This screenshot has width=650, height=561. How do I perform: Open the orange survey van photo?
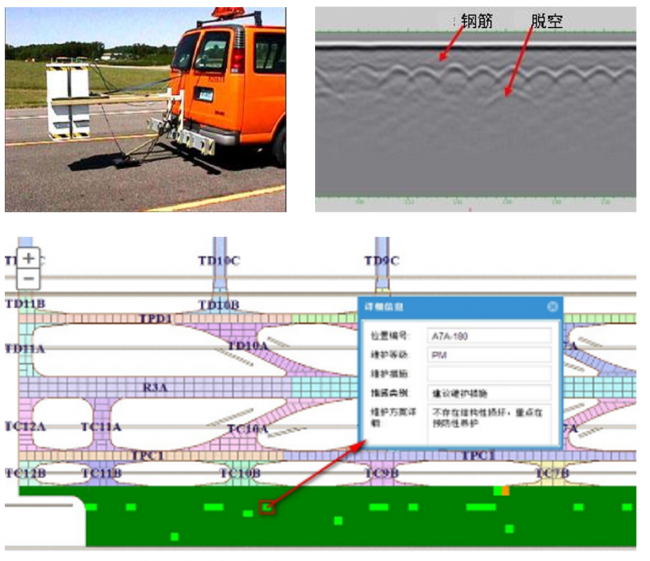point(145,108)
